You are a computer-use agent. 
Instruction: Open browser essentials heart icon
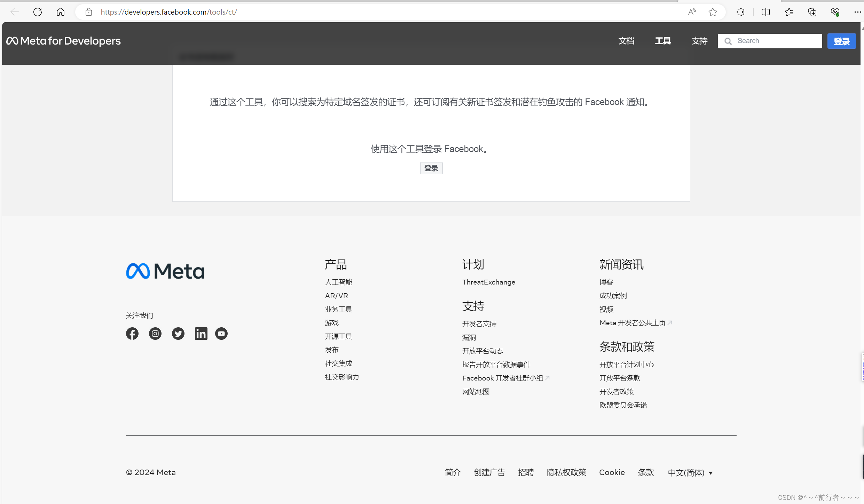coord(835,12)
